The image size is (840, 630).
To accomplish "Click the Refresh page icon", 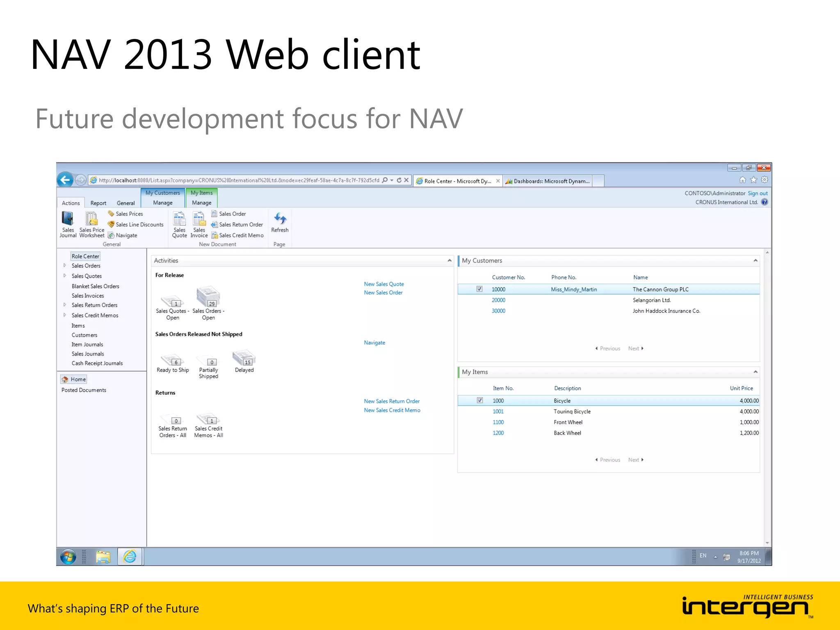I will (280, 222).
